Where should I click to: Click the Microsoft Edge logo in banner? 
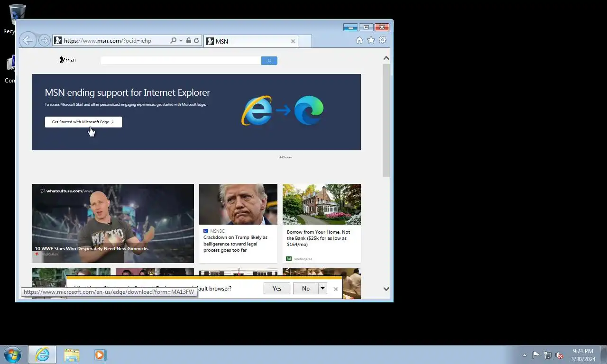coord(309,110)
